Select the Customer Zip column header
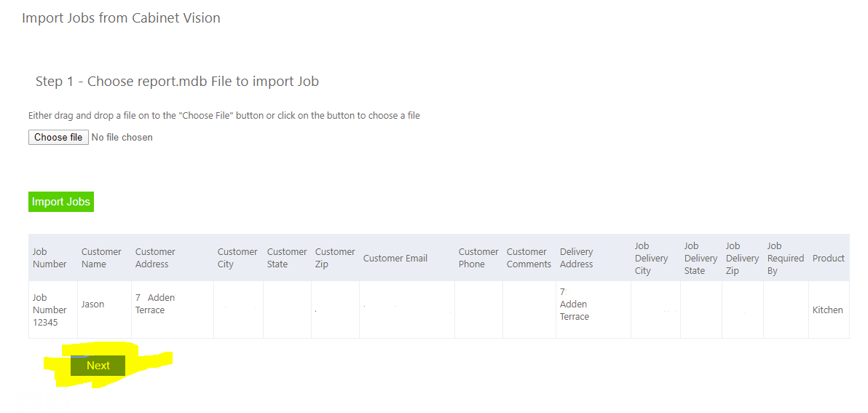The width and height of the screenshot is (868, 413). [x=335, y=258]
